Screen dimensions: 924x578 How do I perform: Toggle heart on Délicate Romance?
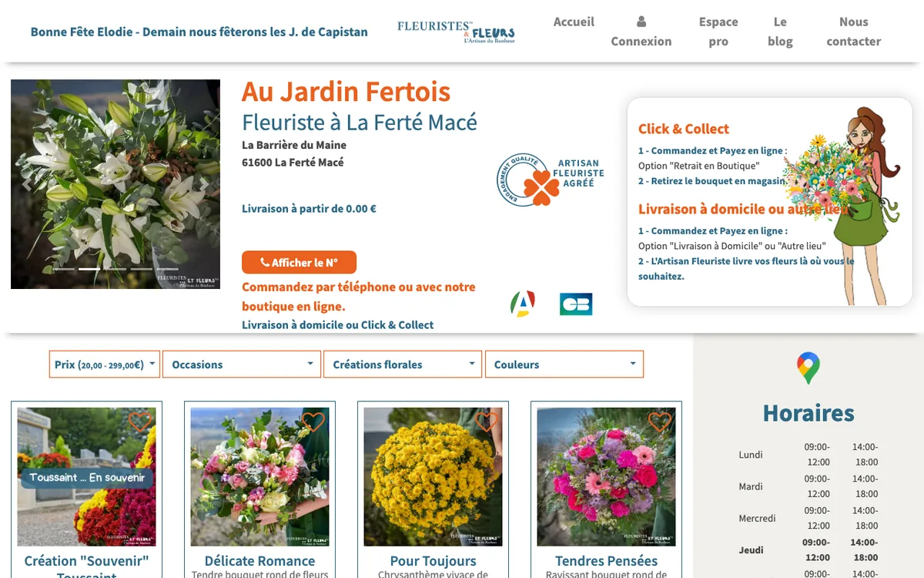(313, 422)
